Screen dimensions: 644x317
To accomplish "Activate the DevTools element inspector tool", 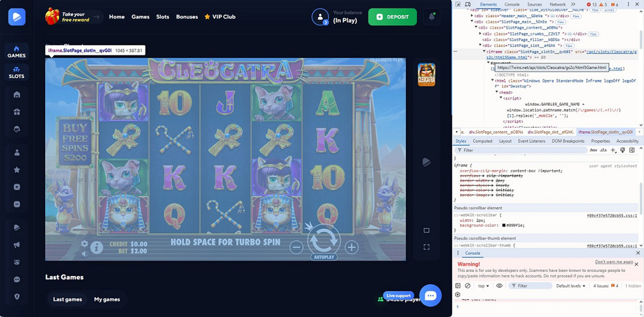I will pyautogui.click(x=458, y=4).
